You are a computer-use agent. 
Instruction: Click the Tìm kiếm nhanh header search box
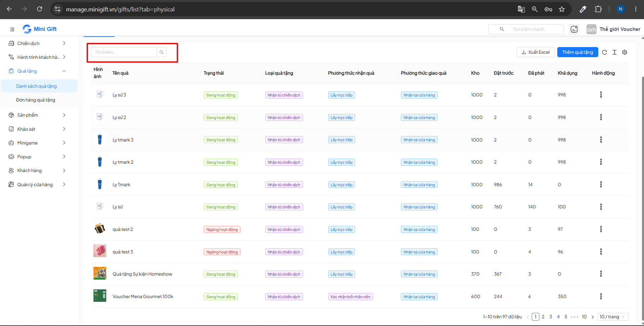click(526, 29)
